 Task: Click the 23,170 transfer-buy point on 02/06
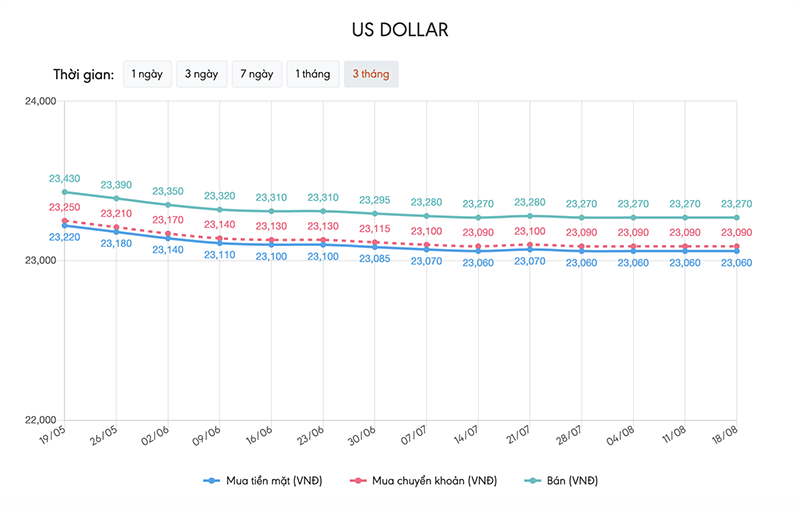click(x=168, y=234)
